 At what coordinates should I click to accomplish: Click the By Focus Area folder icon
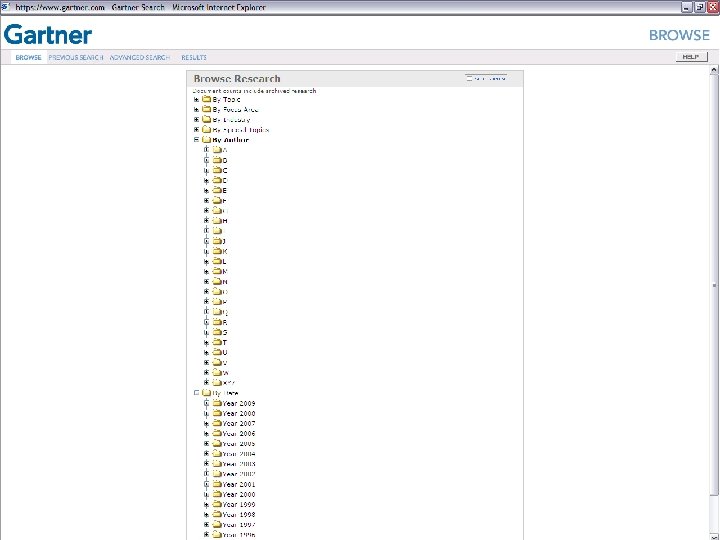pyautogui.click(x=207, y=109)
